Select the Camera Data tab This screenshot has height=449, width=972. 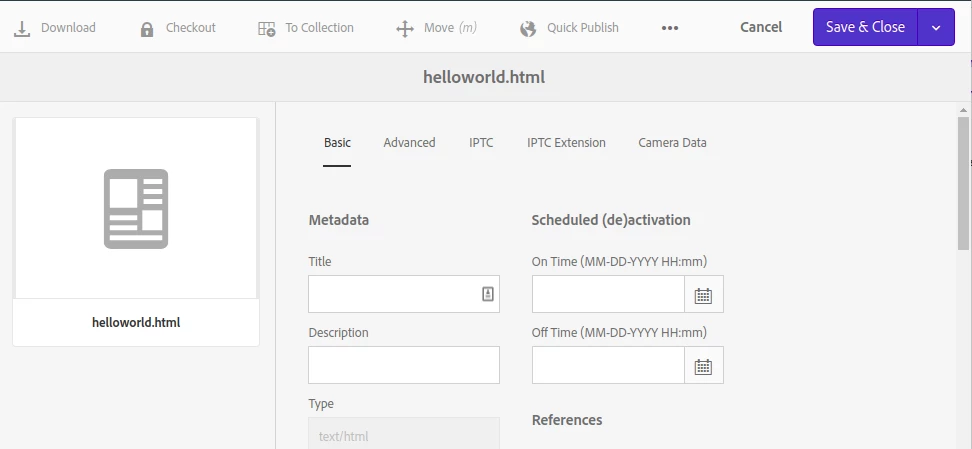click(672, 143)
